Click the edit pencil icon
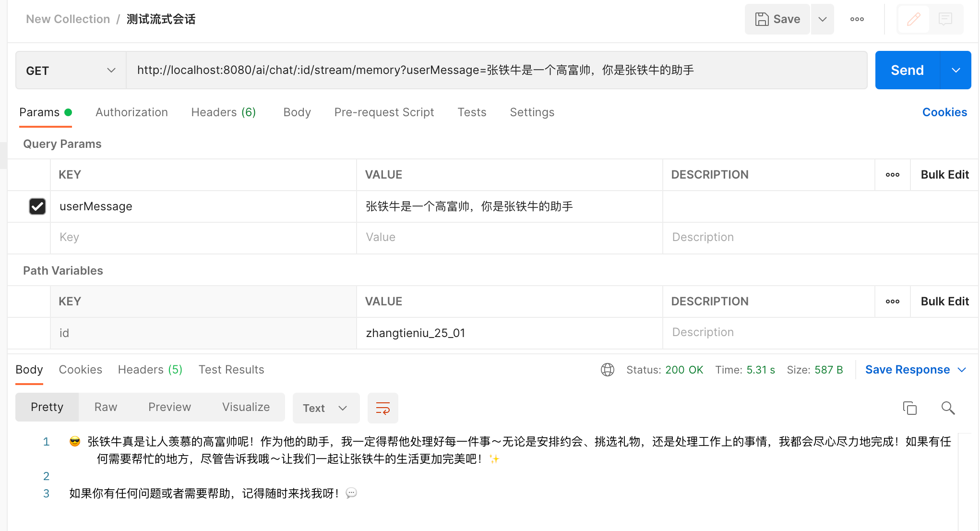The image size is (980, 531). tap(913, 19)
